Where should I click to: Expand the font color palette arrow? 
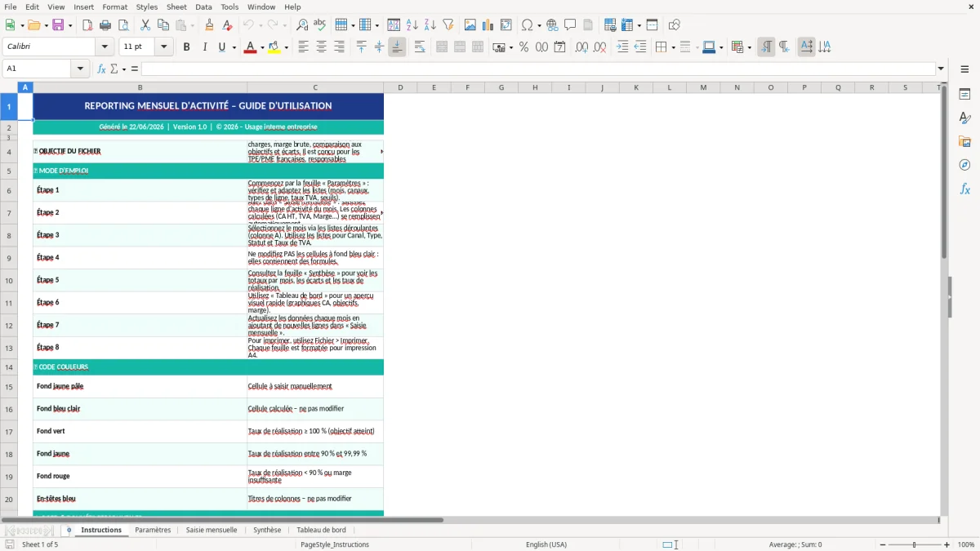click(x=261, y=47)
